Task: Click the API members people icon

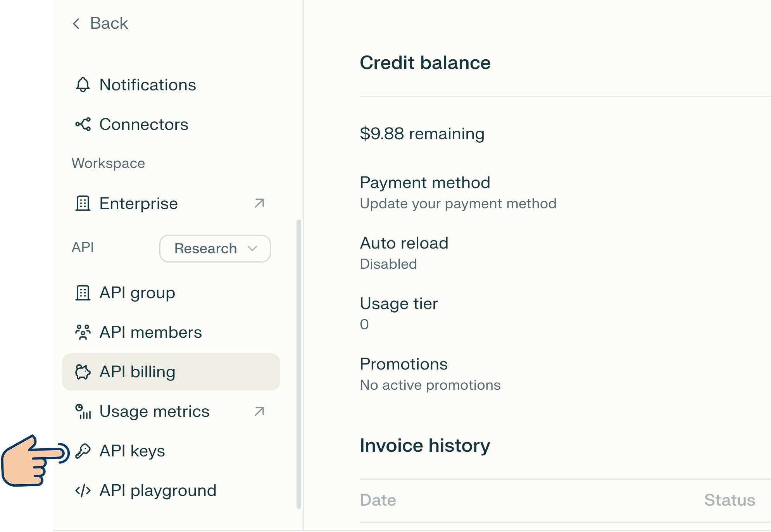Action: click(x=83, y=332)
